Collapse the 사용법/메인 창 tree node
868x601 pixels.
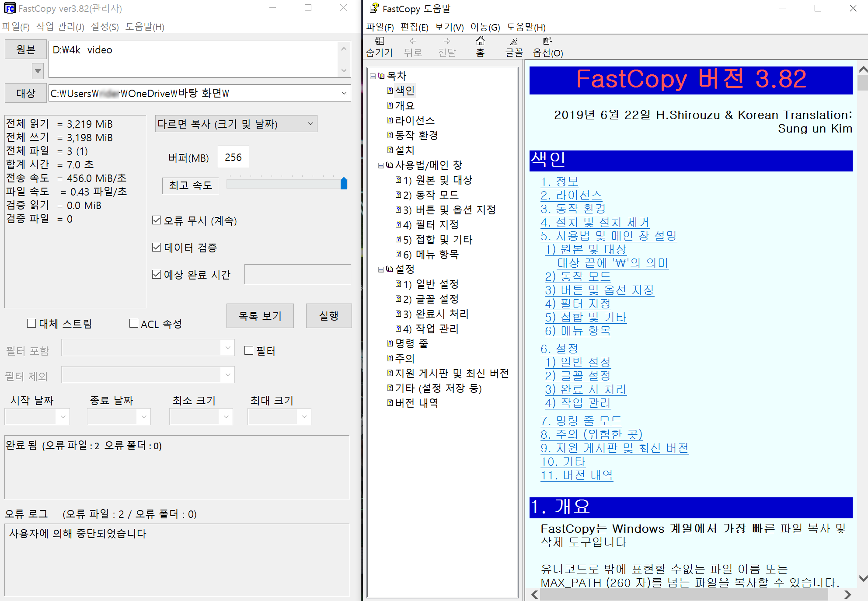tap(381, 165)
